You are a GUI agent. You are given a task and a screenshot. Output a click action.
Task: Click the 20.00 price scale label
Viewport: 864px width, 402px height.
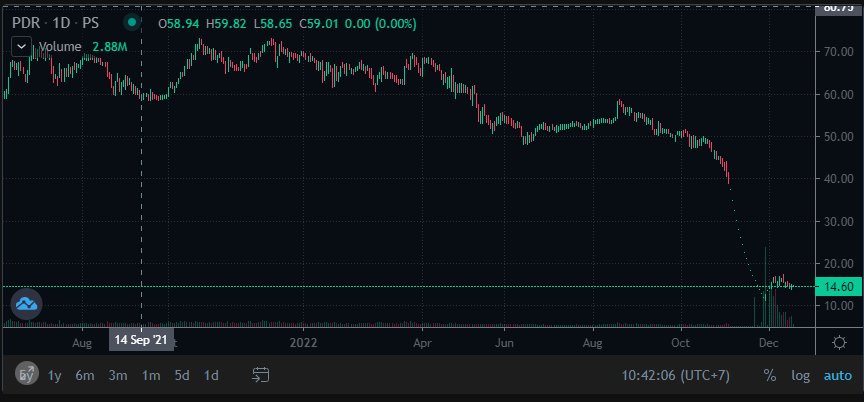(839, 264)
